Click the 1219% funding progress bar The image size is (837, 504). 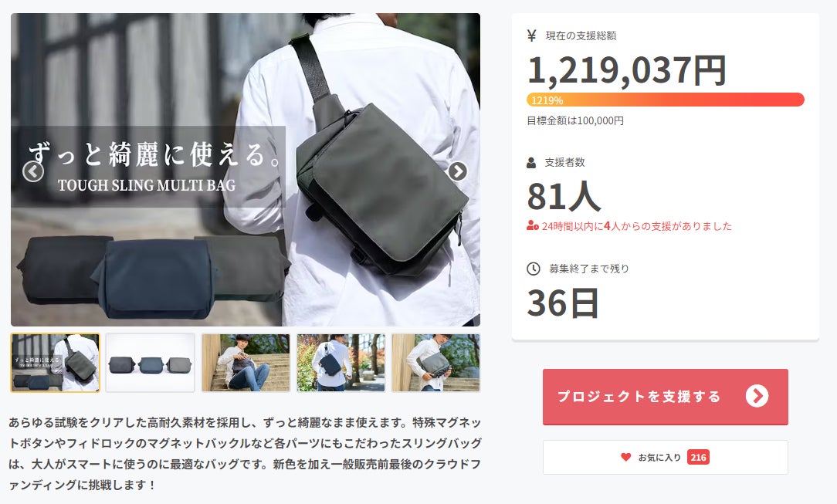[x=665, y=100]
